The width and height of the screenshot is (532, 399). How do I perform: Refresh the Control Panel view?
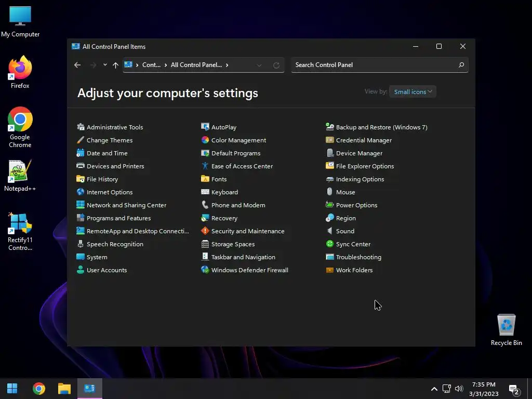click(x=276, y=65)
